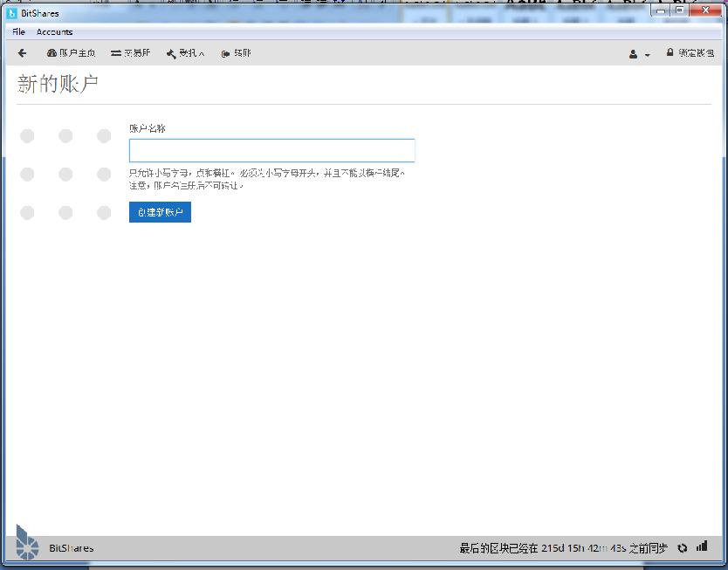Click the 创建新账户 button
The image size is (728, 570).
coord(160,211)
